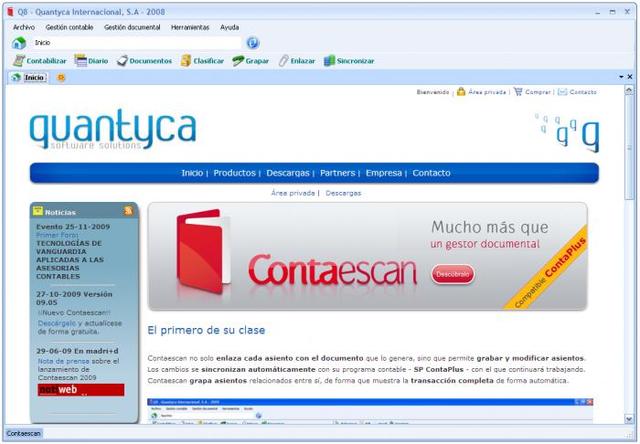Click the scrollbar down arrow
This screenshot has height=444, width=640.
coord(629,419)
